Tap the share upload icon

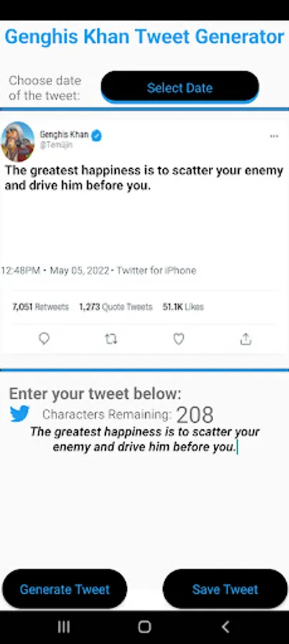[245, 339]
